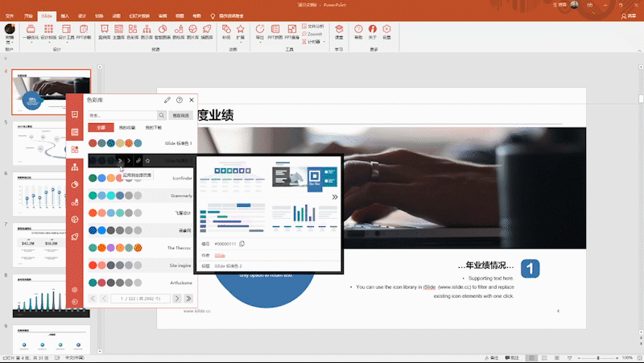Collapse the ribbon with the chevron
The height and width of the screenshot is (363, 644).
tap(639, 50)
